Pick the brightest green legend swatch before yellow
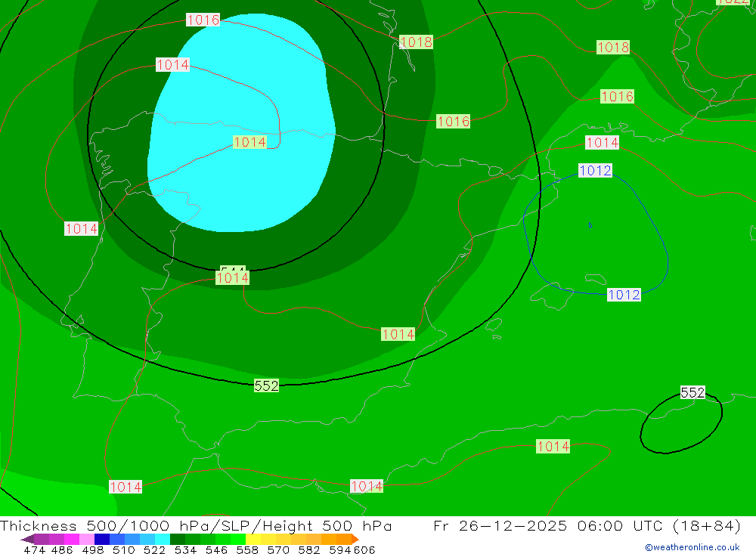Image resolution: width=756 pixels, height=554 pixels. click(x=238, y=539)
